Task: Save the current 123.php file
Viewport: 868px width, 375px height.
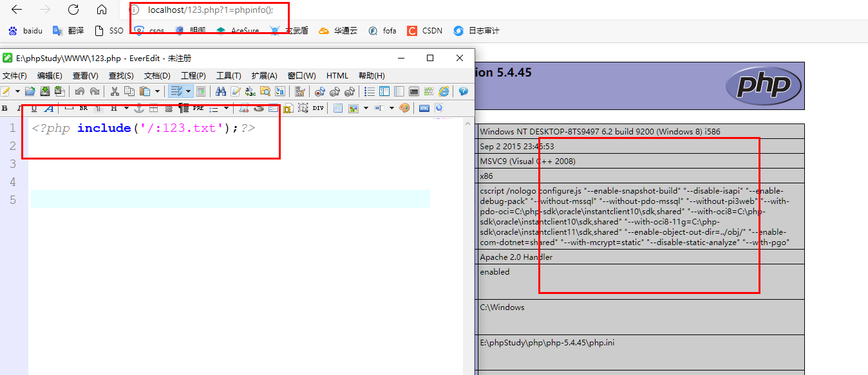Action: point(45,91)
